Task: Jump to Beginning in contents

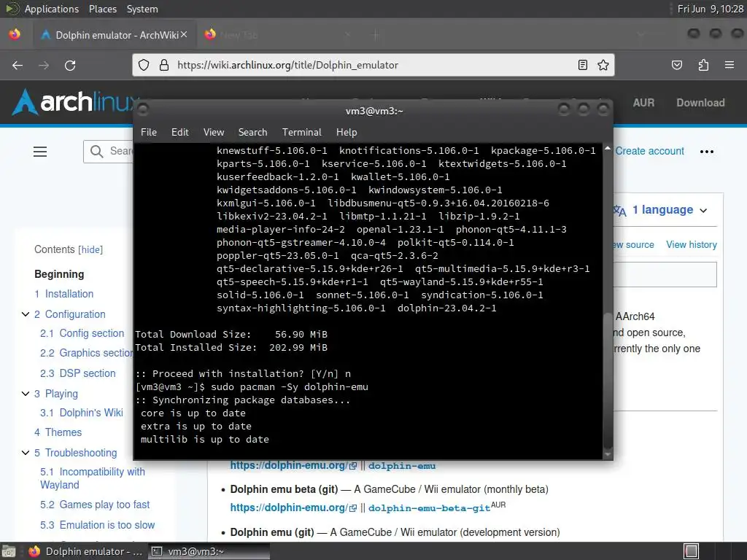Action: tap(59, 274)
